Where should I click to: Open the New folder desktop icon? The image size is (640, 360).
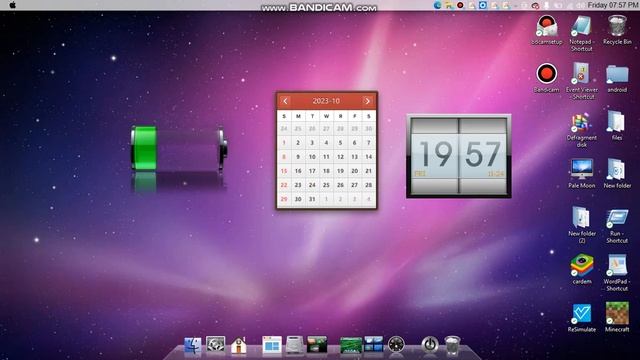617,174
